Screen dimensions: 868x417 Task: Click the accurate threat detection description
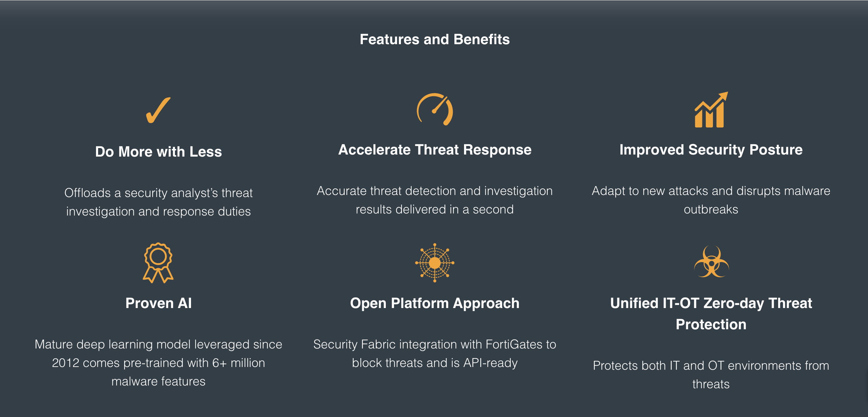435,200
